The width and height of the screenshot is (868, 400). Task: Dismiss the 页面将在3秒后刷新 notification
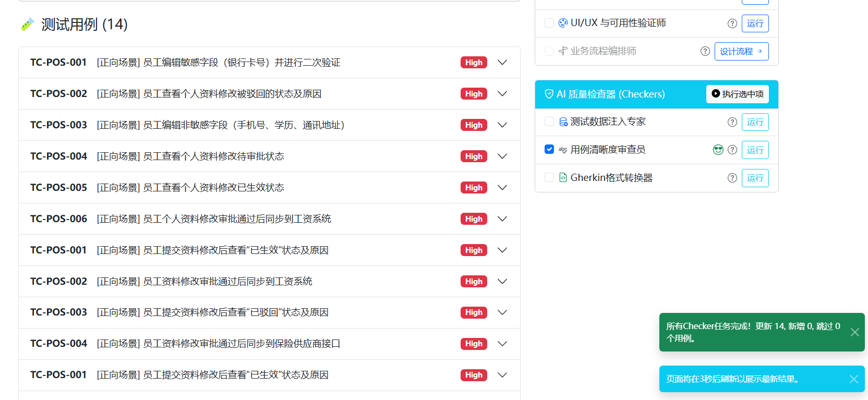click(854, 379)
